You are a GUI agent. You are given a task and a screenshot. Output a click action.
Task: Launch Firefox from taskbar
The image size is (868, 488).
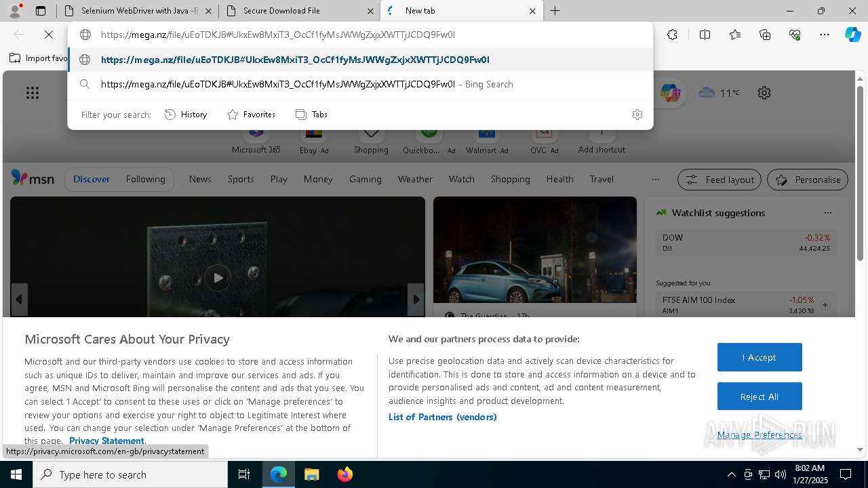tap(345, 474)
